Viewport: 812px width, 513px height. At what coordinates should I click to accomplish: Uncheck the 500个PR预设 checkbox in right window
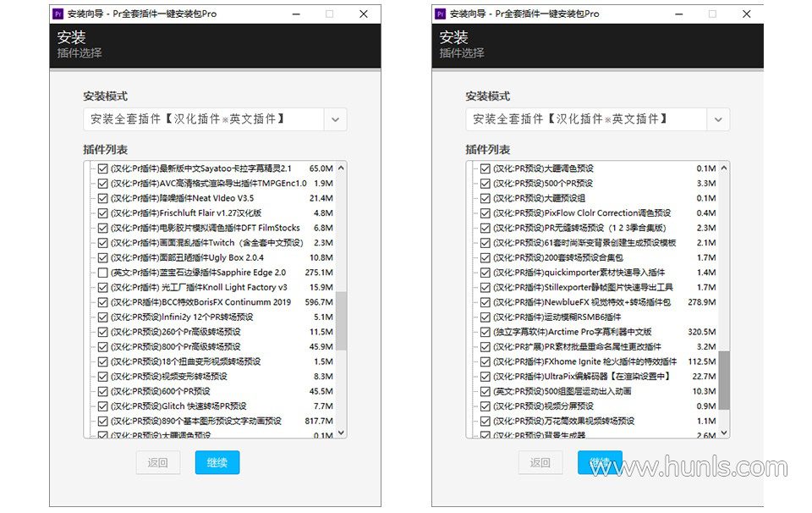point(486,184)
